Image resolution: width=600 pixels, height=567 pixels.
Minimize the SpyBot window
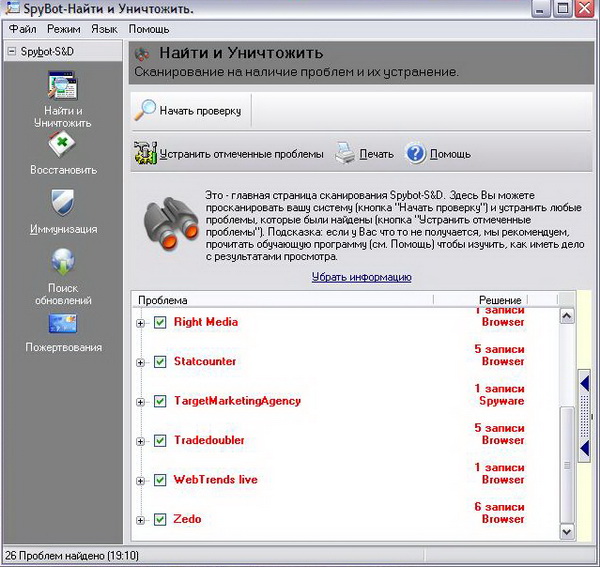pyautogui.click(x=540, y=8)
